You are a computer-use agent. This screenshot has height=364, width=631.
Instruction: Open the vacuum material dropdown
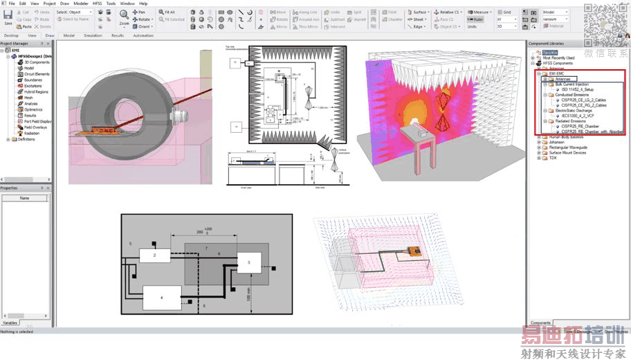pos(555,19)
